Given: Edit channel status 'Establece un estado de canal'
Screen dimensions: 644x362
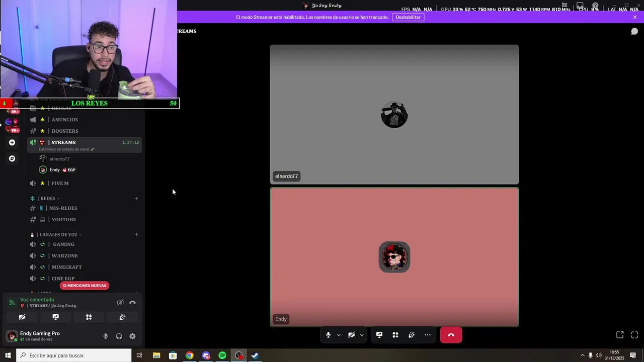Looking at the screenshot, I should point(66,149).
